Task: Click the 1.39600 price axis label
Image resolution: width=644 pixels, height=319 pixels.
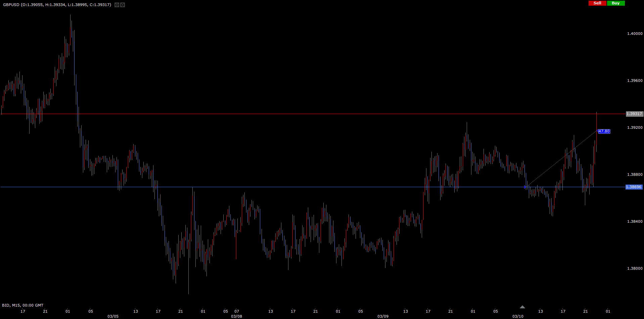Action: point(635,81)
